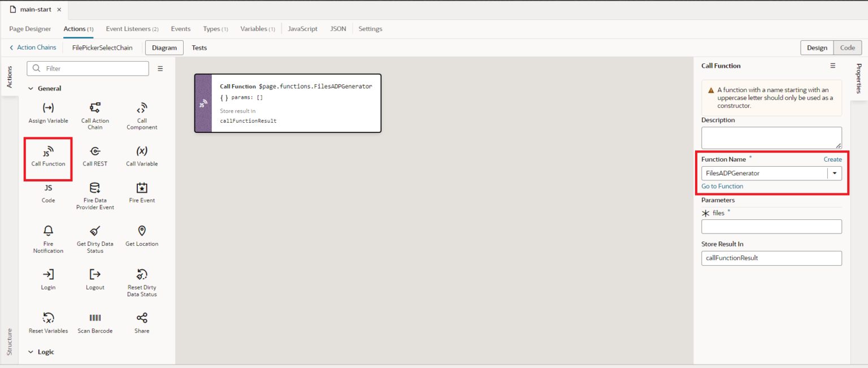Switch to the Event Listeners tab

tap(128, 28)
